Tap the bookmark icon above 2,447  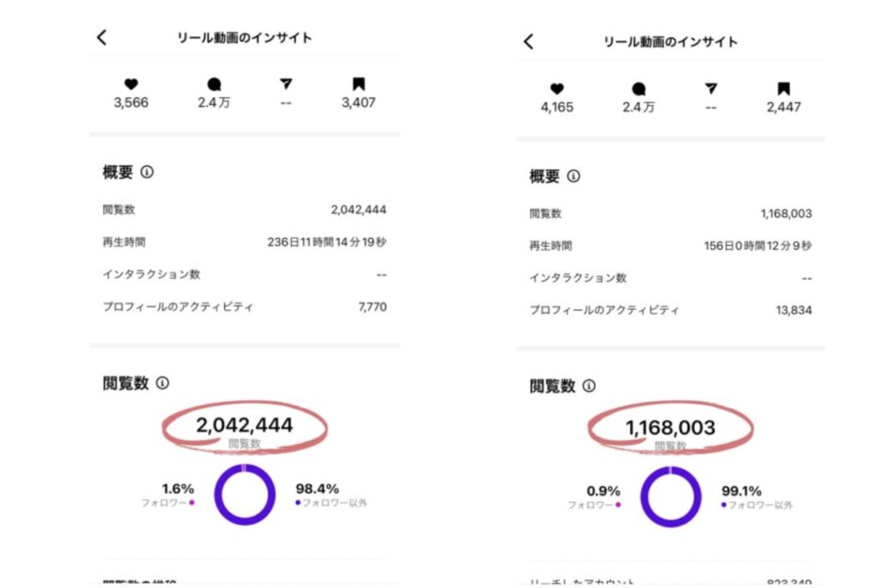(x=783, y=88)
